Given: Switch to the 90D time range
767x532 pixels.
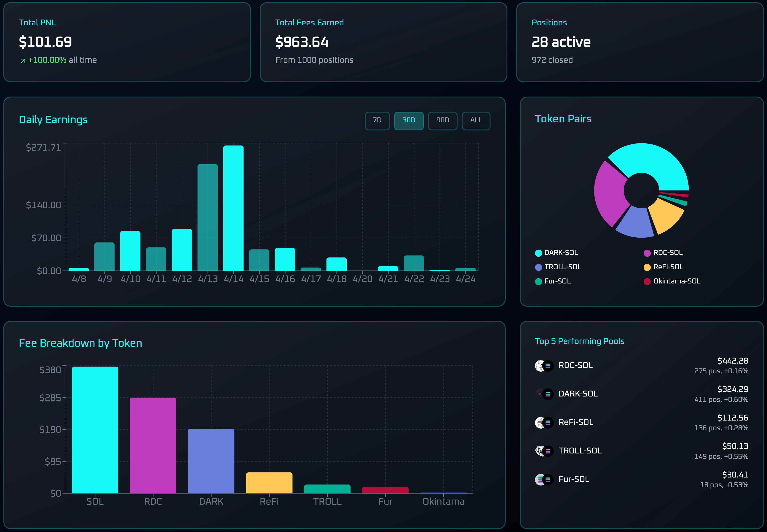Looking at the screenshot, I should [x=443, y=121].
